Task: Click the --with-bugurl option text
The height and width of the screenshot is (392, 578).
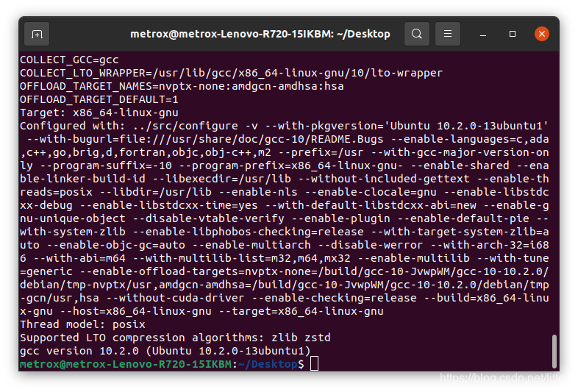Action: point(205,140)
